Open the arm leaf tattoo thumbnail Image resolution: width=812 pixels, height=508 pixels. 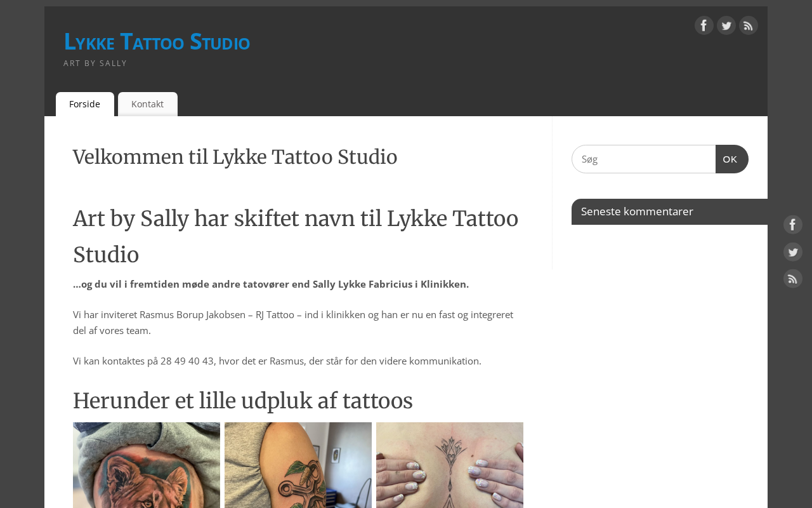coord(298,465)
